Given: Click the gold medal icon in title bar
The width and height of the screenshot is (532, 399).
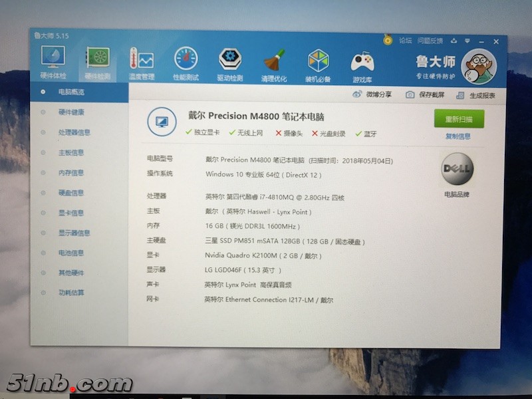Looking at the screenshot, I should point(388,41).
